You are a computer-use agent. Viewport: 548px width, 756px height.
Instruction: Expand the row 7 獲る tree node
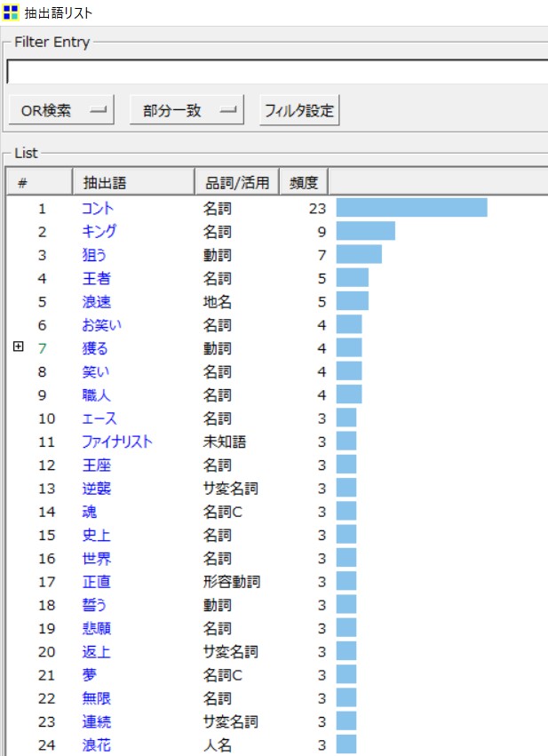pyautogui.click(x=19, y=348)
